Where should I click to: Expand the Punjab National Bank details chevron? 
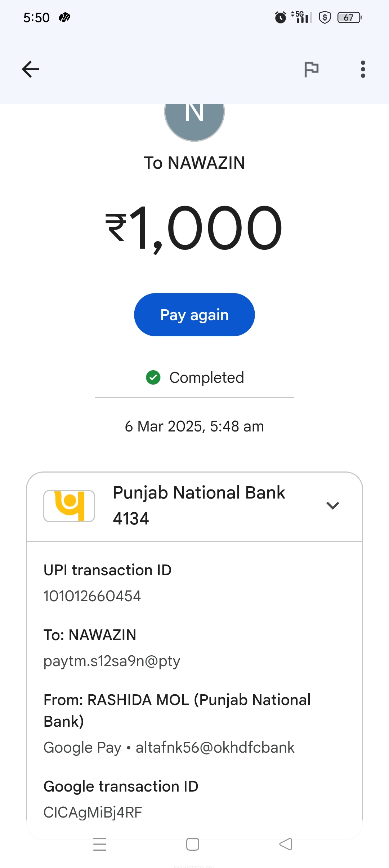pyautogui.click(x=332, y=506)
